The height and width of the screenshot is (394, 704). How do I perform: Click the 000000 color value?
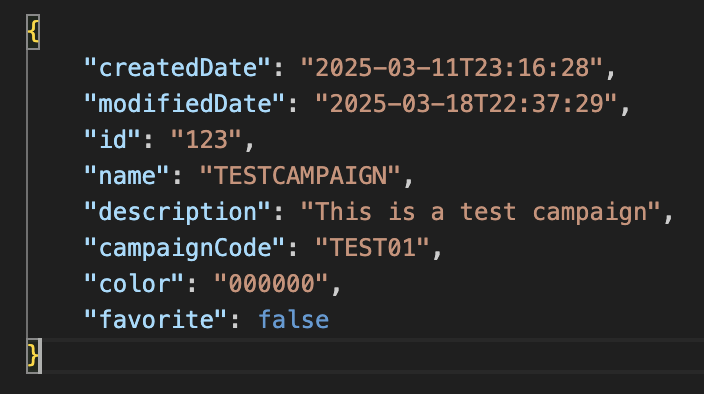(272, 283)
